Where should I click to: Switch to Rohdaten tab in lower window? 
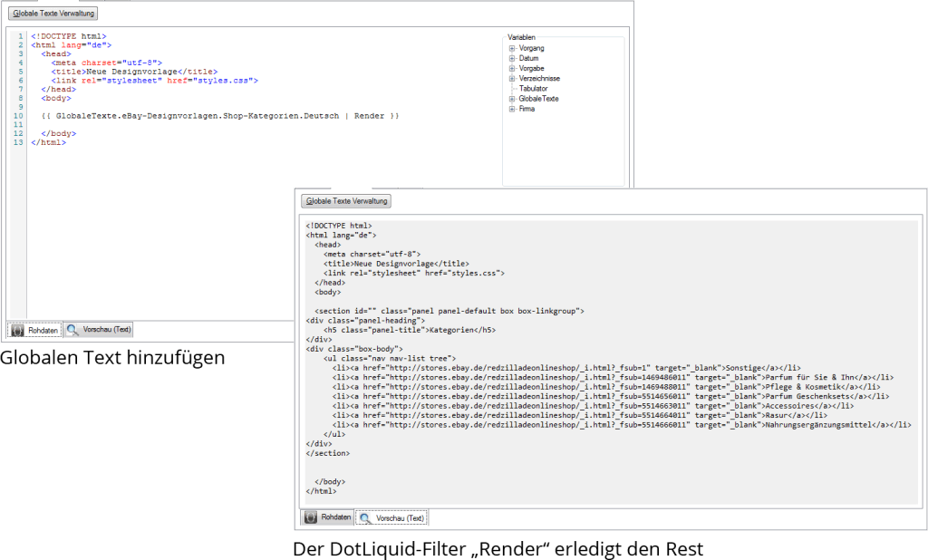(326, 517)
